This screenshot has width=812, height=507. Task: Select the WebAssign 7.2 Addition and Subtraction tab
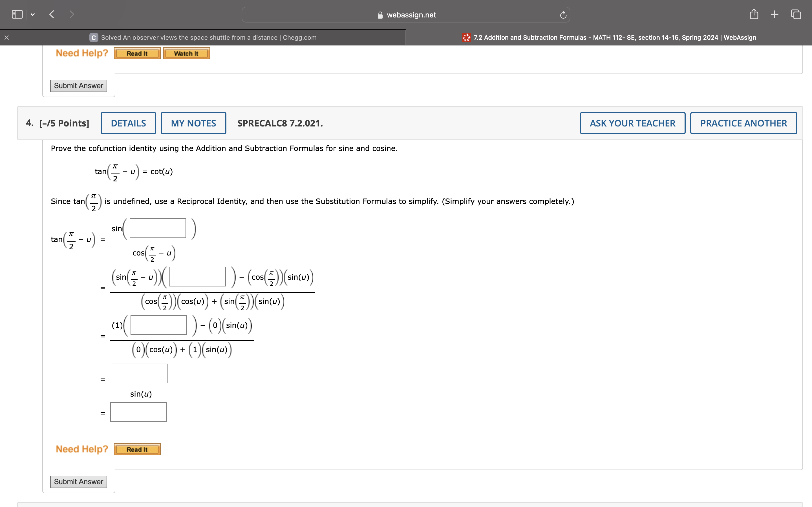tap(614, 37)
